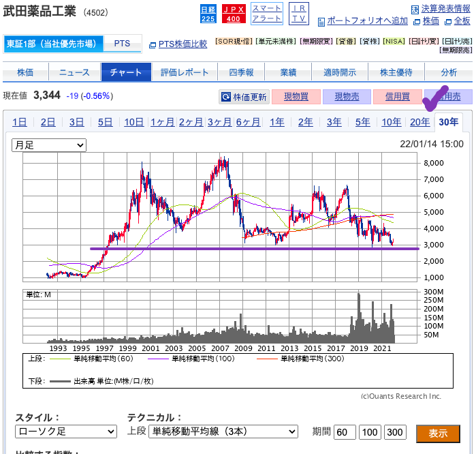Viewport: 476px width, 454px height.
Task: Open the 全板 link
Action: point(462,21)
